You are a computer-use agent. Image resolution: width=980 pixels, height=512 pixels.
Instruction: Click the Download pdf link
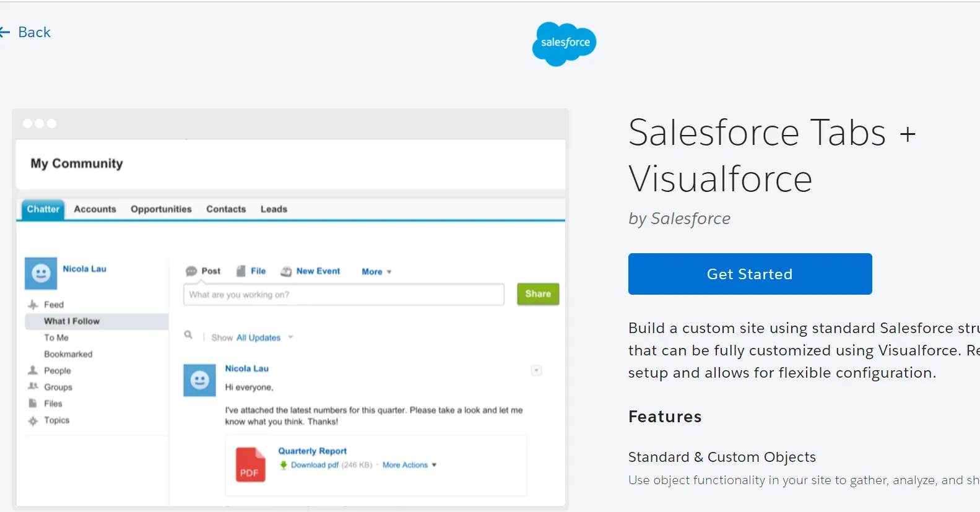pos(314,465)
